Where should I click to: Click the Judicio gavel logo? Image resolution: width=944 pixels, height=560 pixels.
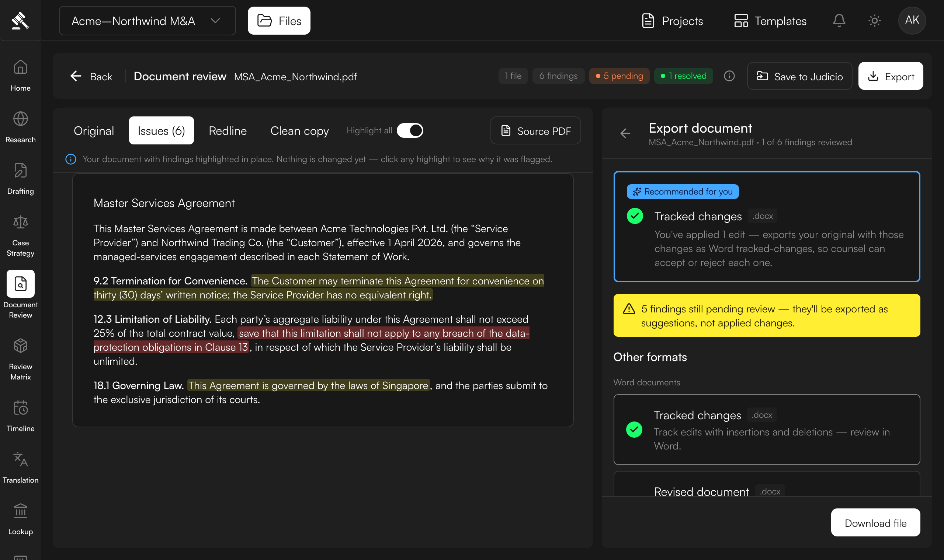click(x=20, y=20)
